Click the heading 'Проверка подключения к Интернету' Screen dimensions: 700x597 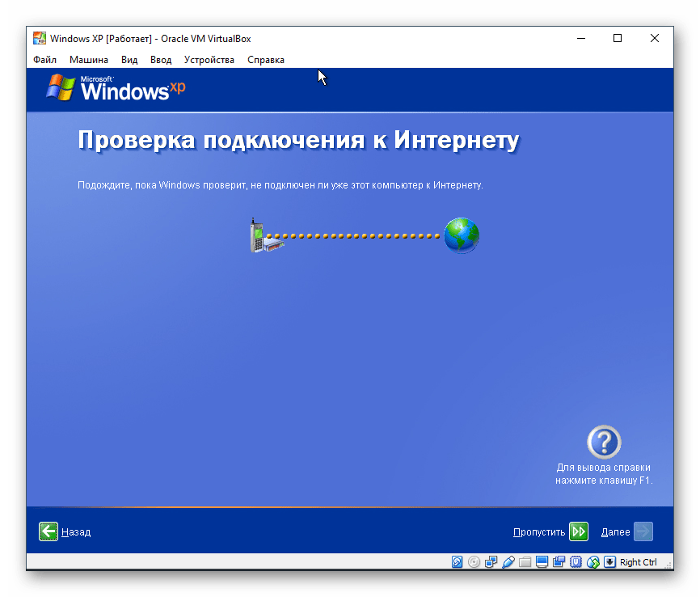coord(298,140)
